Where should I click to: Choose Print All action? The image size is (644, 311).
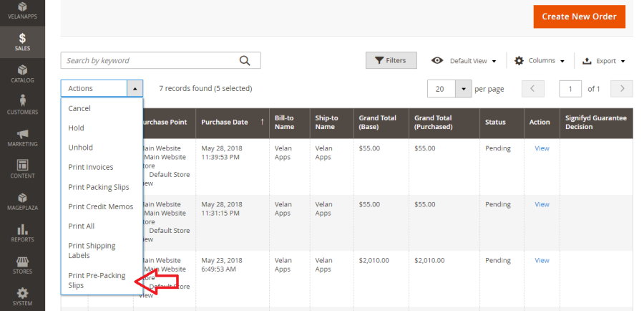[102, 226]
